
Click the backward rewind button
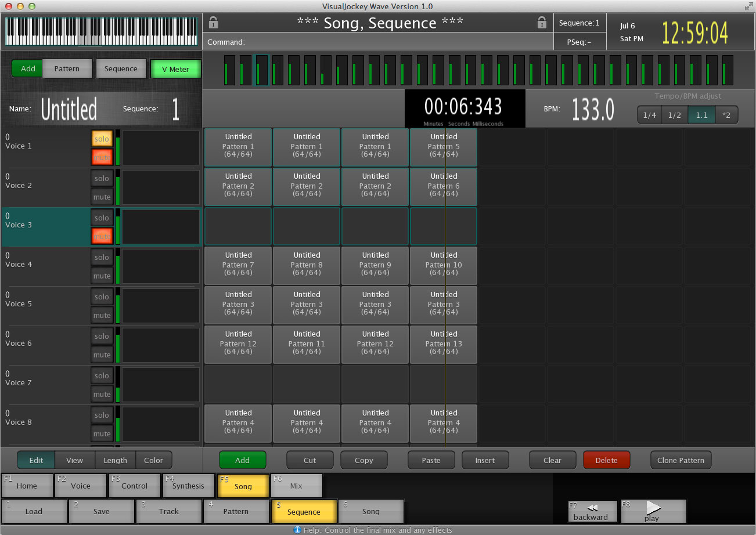(592, 511)
